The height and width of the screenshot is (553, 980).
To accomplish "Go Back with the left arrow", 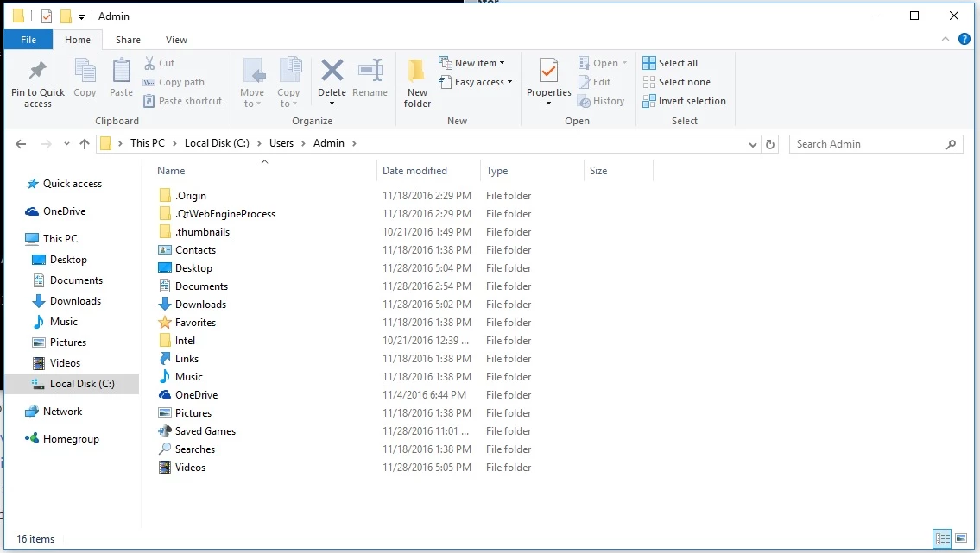I will 21,144.
